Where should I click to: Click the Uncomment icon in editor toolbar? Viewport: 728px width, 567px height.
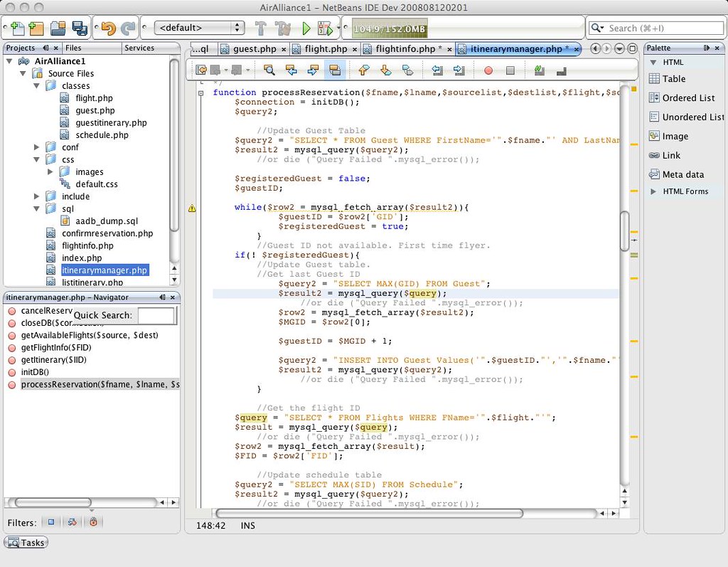pyautogui.click(x=562, y=70)
